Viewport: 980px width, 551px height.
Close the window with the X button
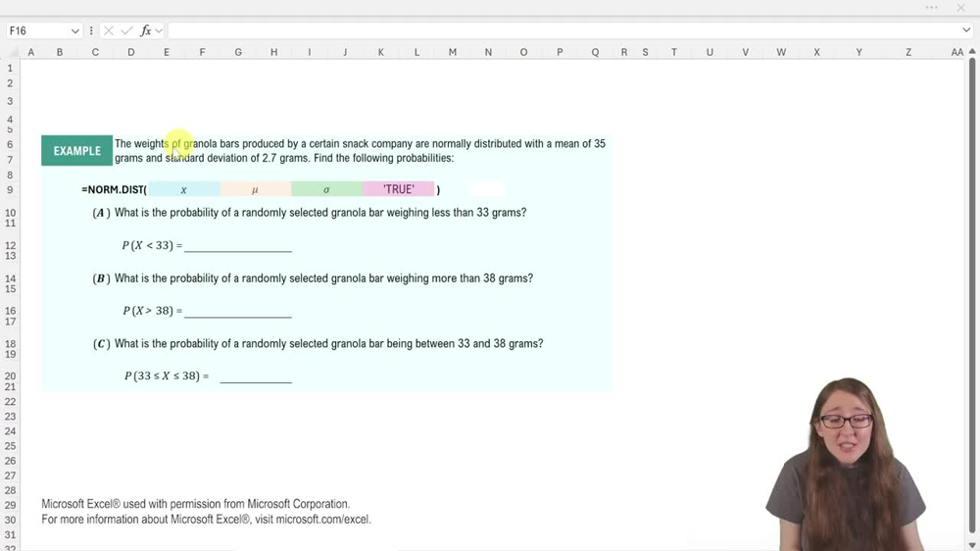coord(960,8)
